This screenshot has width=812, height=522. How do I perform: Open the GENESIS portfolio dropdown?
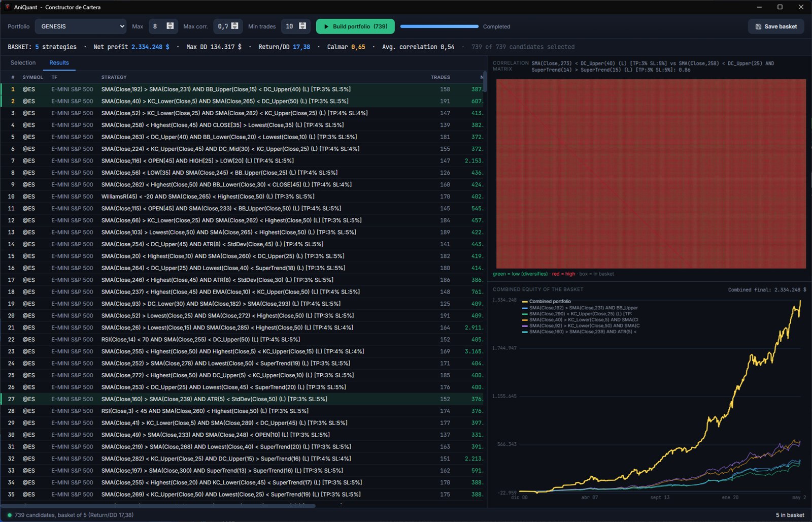(x=81, y=26)
